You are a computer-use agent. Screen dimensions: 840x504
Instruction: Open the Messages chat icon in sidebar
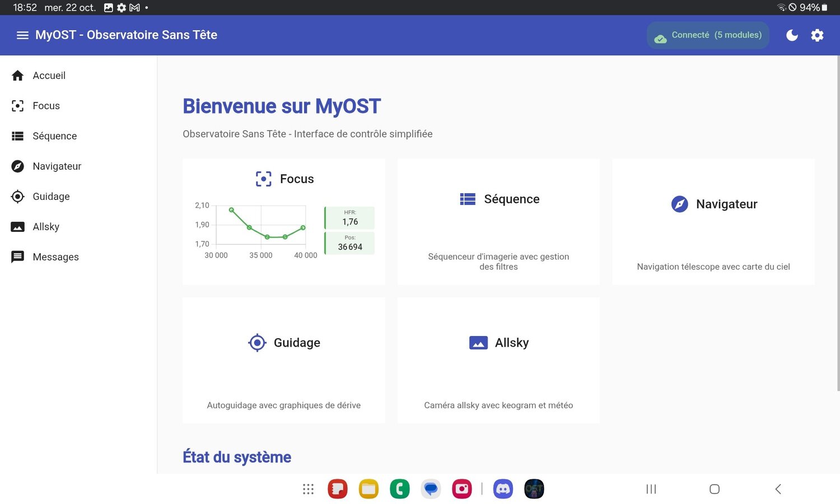[17, 256]
